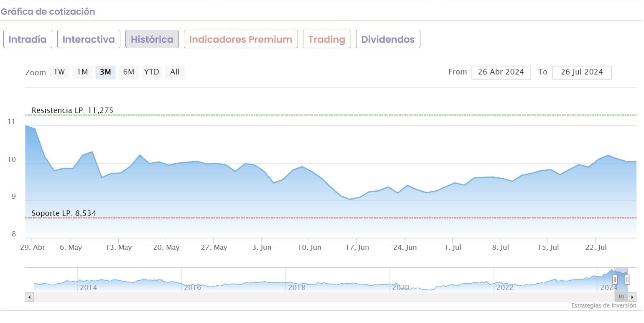Screen dimensions: 644x323
Task: Show All historical data
Action: pyautogui.click(x=175, y=72)
